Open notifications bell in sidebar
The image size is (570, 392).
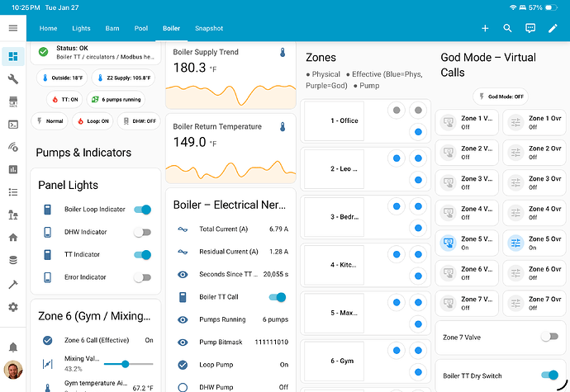tap(13, 347)
